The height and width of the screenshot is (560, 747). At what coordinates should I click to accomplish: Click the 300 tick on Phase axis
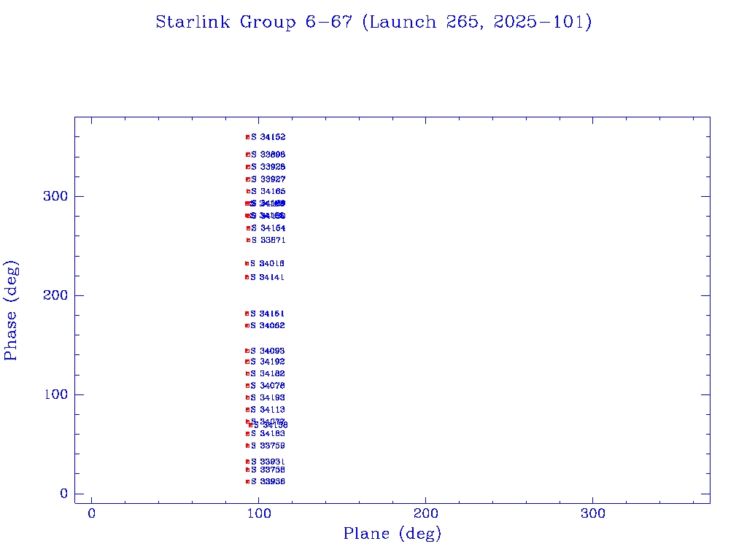[x=55, y=196]
